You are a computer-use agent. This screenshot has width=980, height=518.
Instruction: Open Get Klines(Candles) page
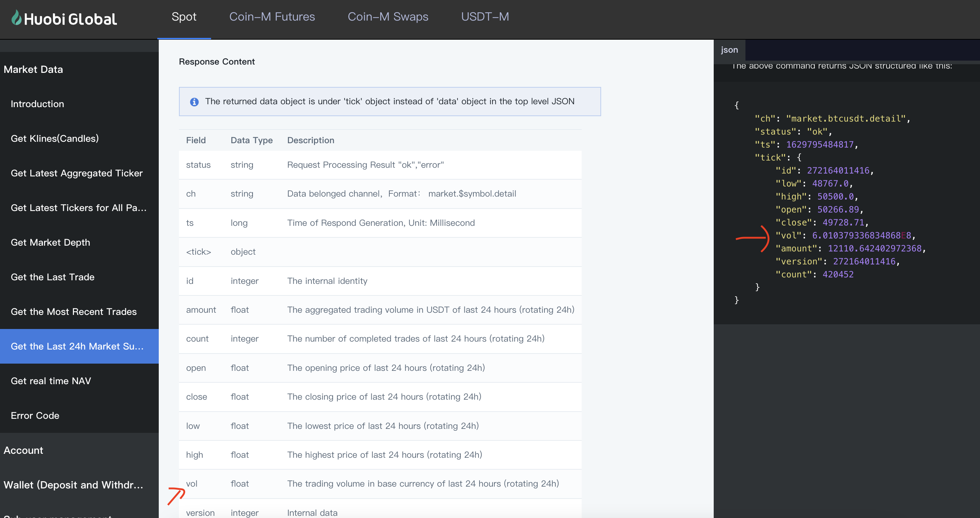54,139
